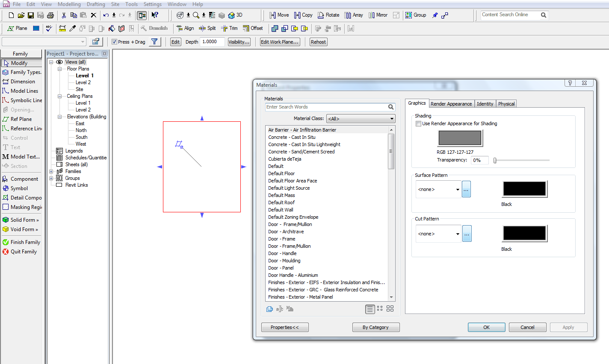The image size is (609, 364).
Task: Open the default 3D view
Action: pos(235,15)
